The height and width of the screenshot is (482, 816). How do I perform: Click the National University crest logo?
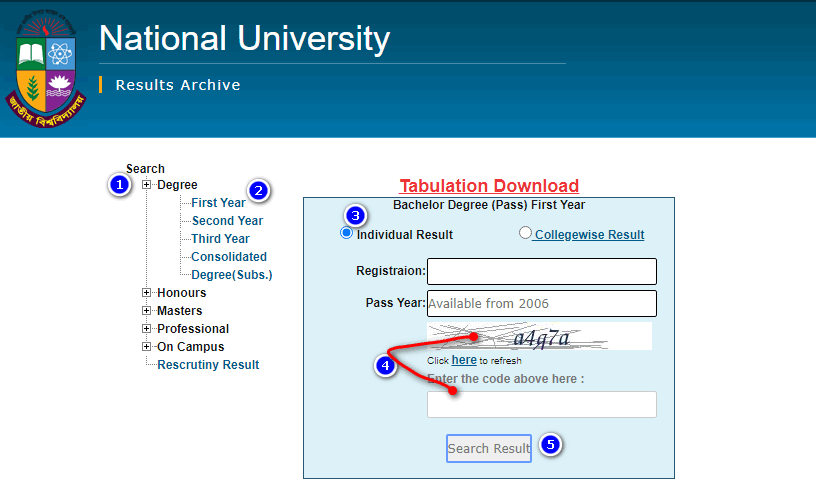pyautogui.click(x=46, y=68)
